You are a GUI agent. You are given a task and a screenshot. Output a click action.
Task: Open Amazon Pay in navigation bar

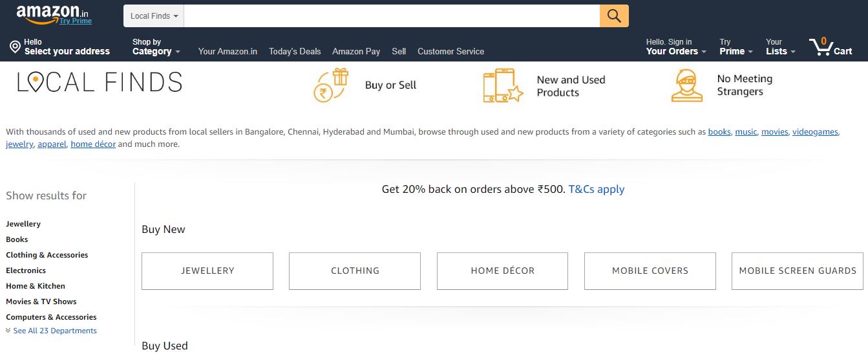(356, 51)
